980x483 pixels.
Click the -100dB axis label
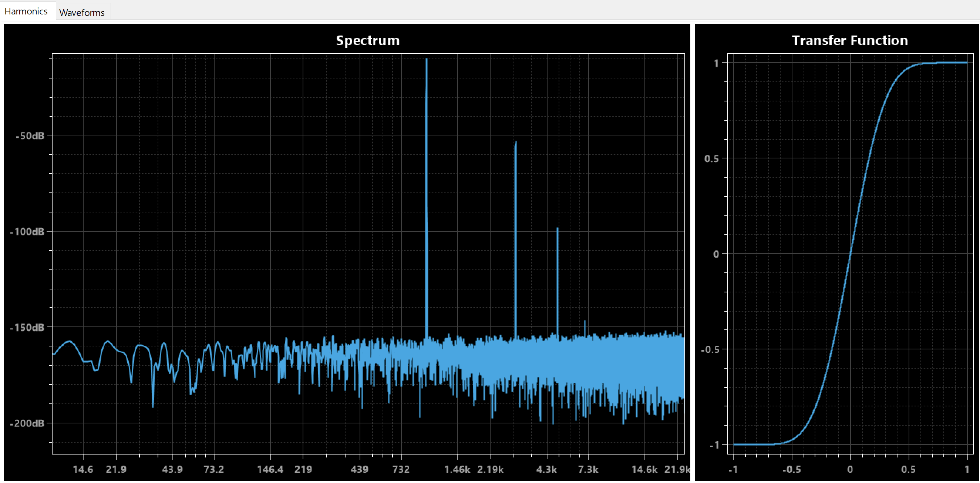pyautogui.click(x=27, y=231)
